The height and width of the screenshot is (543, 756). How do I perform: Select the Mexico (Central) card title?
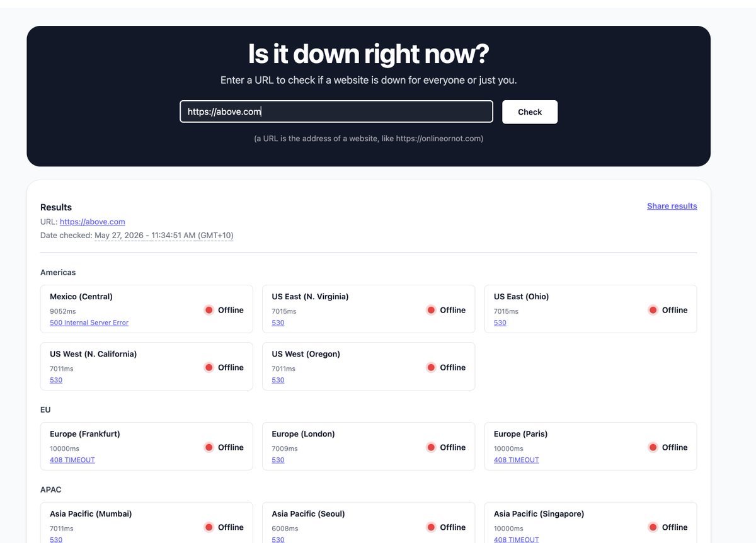pos(81,297)
